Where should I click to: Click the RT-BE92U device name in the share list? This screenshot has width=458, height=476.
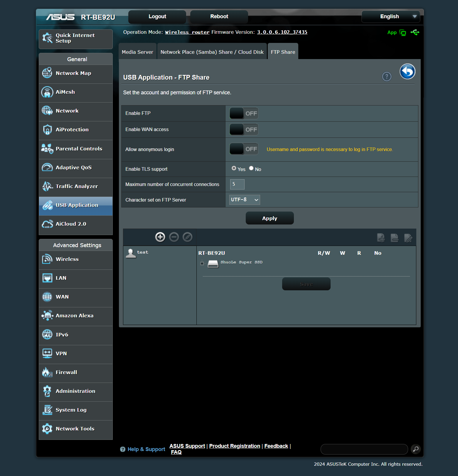(211, 253)
